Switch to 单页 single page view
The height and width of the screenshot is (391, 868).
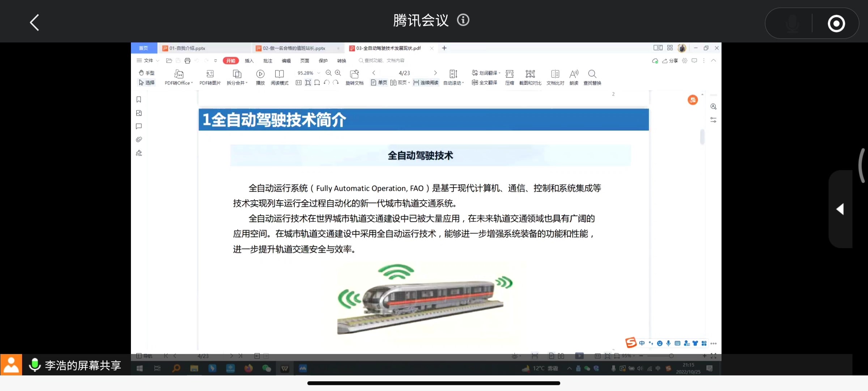click(x=379, y=83)
